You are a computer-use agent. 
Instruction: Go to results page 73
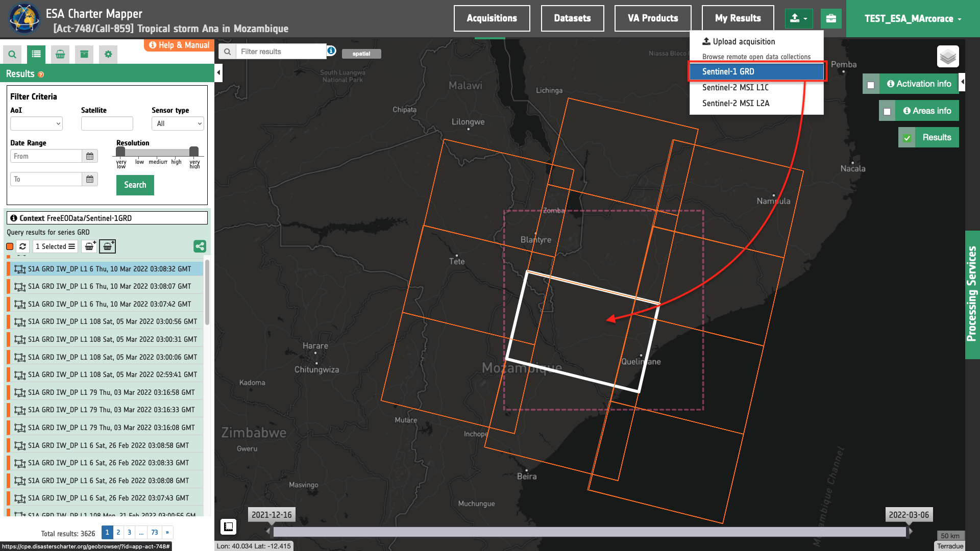point(155,533)
